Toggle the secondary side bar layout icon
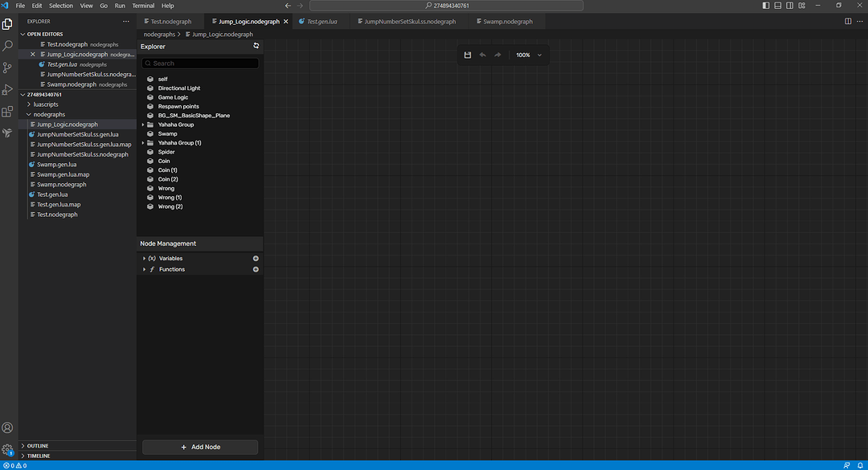The width and height of the screenshot is (868, 470). pos(790,6)
